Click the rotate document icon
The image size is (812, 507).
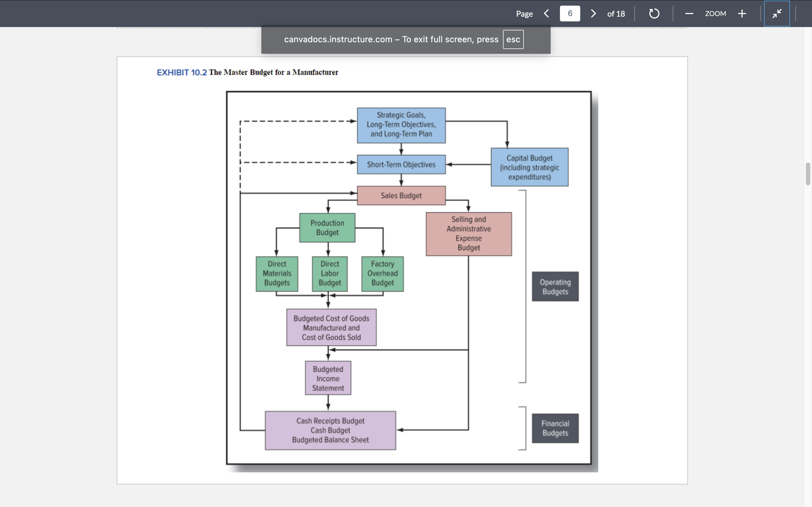click(654, 14)
